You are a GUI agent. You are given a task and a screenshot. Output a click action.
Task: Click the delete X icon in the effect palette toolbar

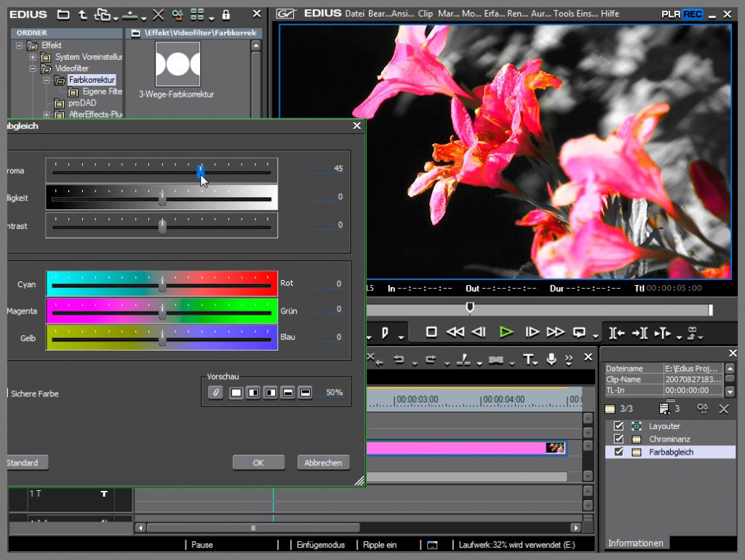tap(158, 15)
